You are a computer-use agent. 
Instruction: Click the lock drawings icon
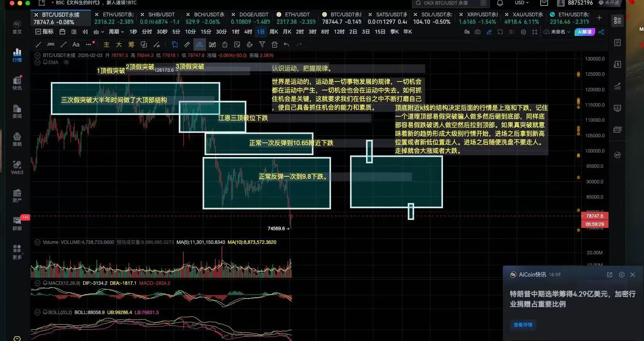[225, 44]
